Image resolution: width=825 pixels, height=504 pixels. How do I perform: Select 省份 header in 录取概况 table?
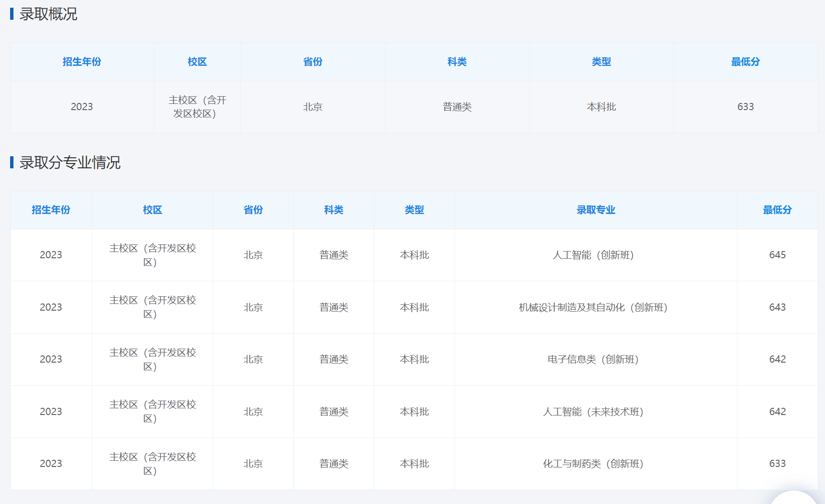click(x=313, y=62)
